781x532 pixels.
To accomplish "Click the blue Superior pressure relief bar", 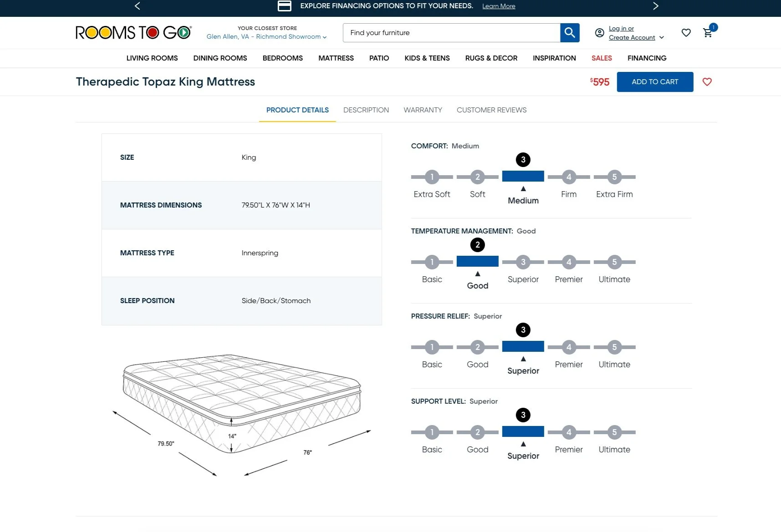I will coord(523,346).
